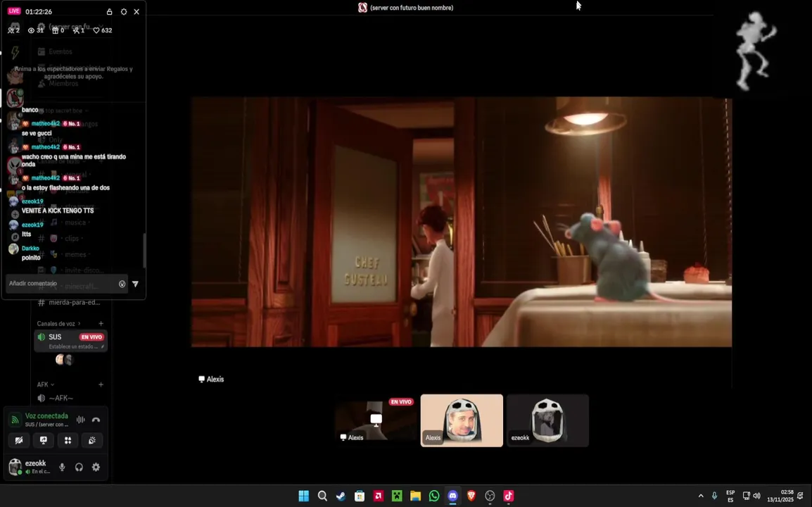Image resolution: width=812 pixels, height=507 pixels.
Task: Click chat message 'VENITE A KICK TENGO TTS'
Action: (x=58, y=211)
